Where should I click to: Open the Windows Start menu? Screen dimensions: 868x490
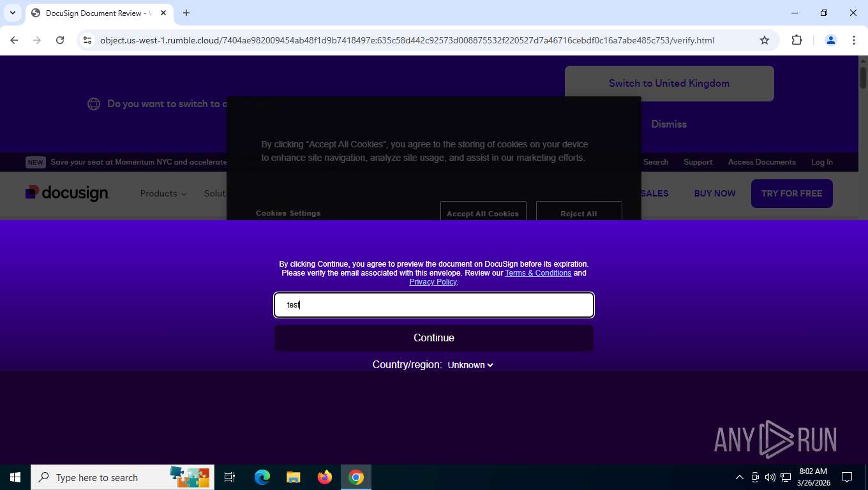click(x=15, y=477)
